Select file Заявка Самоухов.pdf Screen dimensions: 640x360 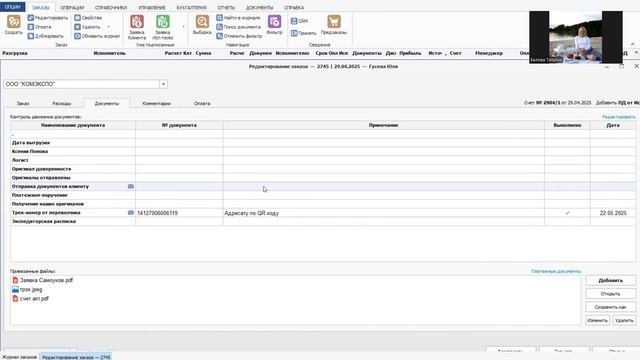pos(42,280)
